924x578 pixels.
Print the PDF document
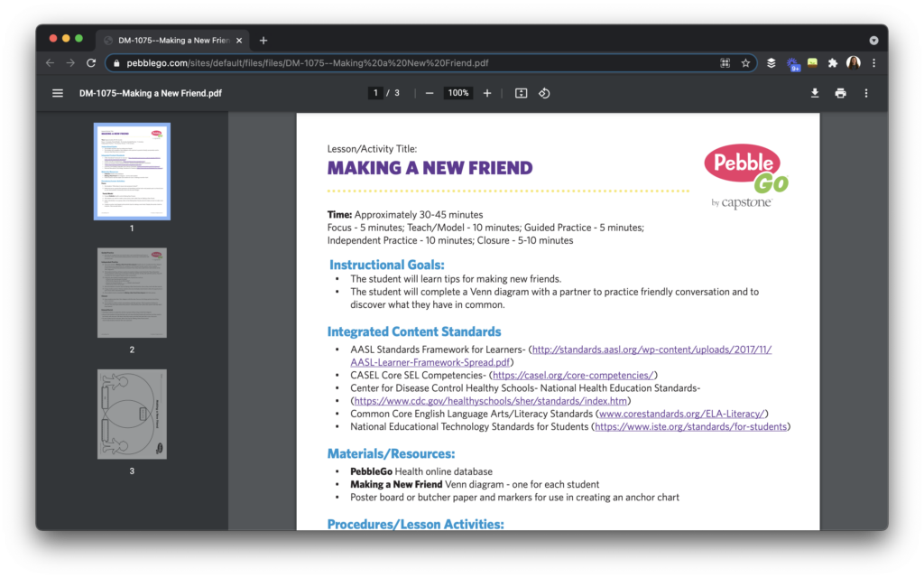click(x=840, y=93)
